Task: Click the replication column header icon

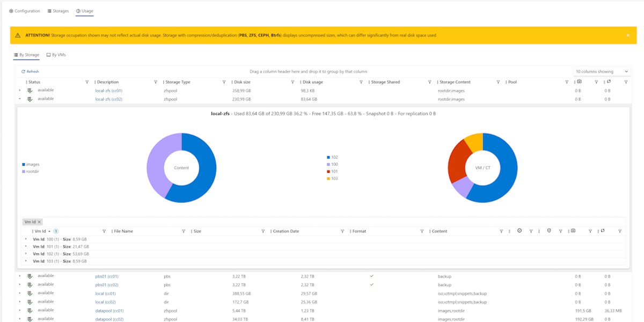Action: click(x=609, y=82)
